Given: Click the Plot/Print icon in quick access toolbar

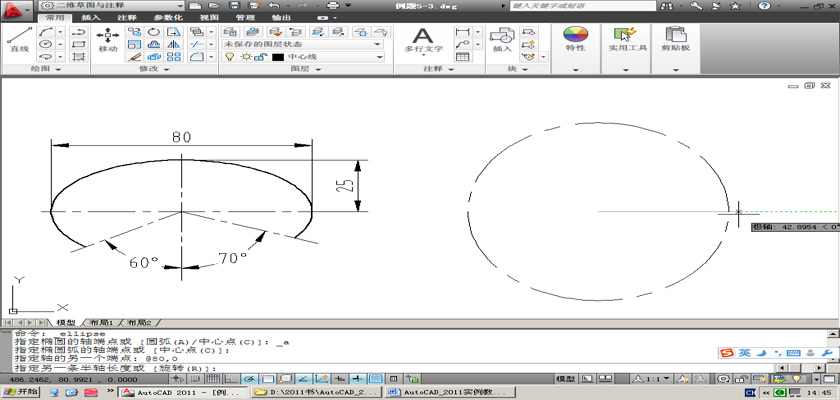Looking at the screenshot, I should pos(333,5).
